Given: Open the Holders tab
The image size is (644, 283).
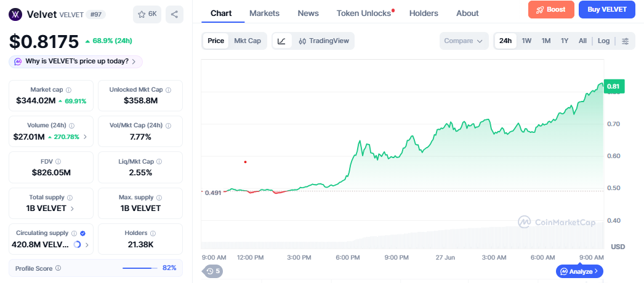Looking at the screenshot, I should pos(424,14).
